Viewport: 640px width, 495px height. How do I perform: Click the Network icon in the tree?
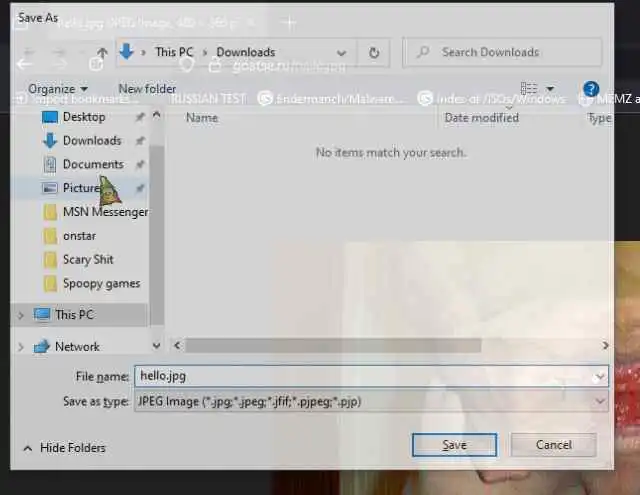(41, 347)
